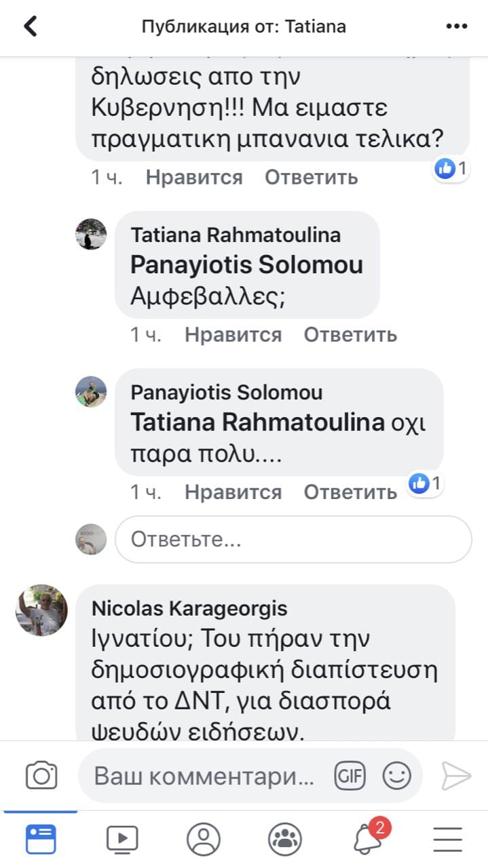Open the three-dot options menu
The height and width of the screenshot is (868, 488).
tap(457, 26)
